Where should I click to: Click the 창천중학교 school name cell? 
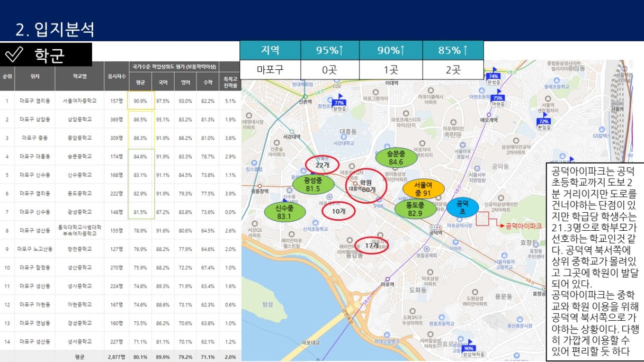pyautogui.click(x=80, y=249)
